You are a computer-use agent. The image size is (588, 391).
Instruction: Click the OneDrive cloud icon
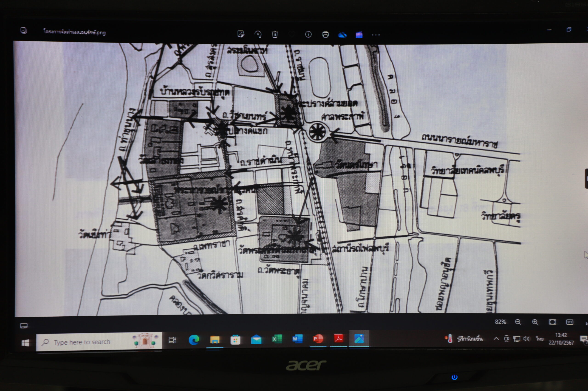[x=342, y=35]
